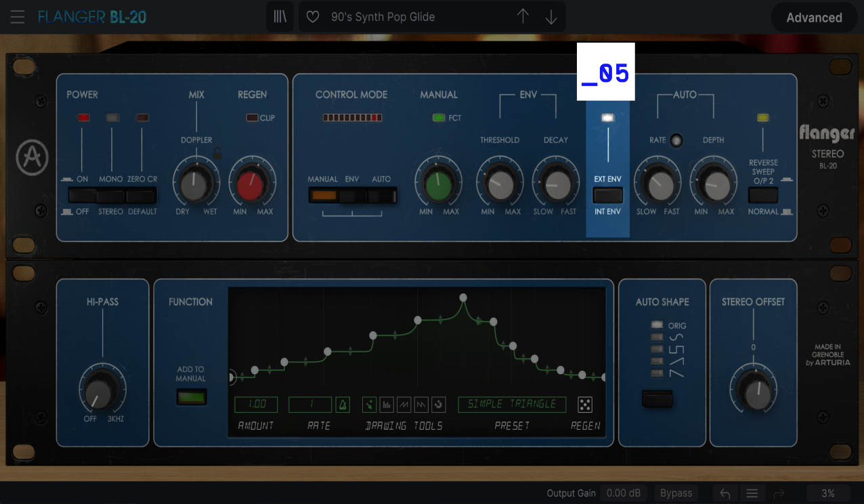The height and width of the screenshot is (504, 864).
Task: Toggle the power ON/OFF switch
Action: [x=82, y=196]
